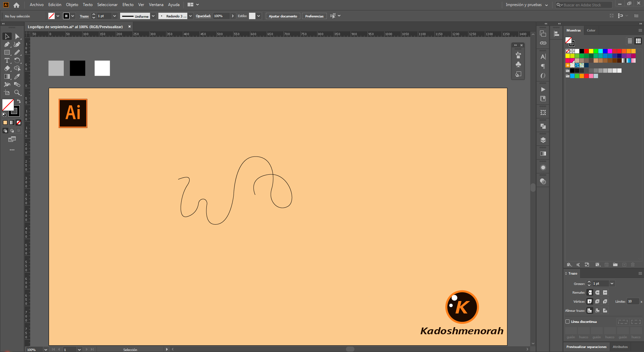Open Uniforme width profile dropdown
The width and height of the screenshot is (644, 352).
click(153, 16)
